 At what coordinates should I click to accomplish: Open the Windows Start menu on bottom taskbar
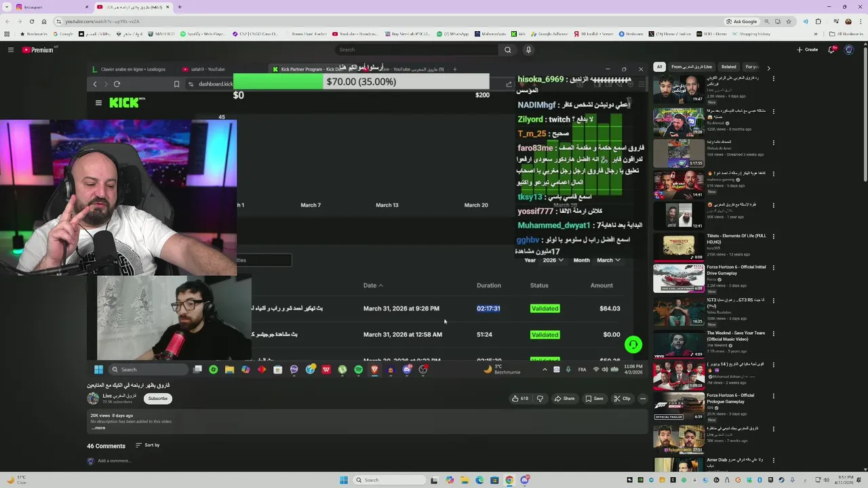tap(343, 480)
